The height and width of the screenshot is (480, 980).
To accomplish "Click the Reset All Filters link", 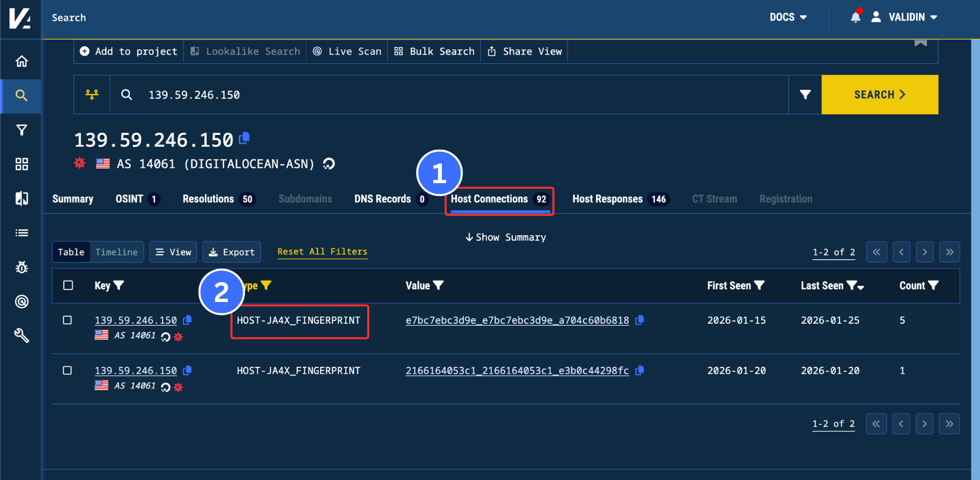I will pyautogui.click(x=322, y=252).
